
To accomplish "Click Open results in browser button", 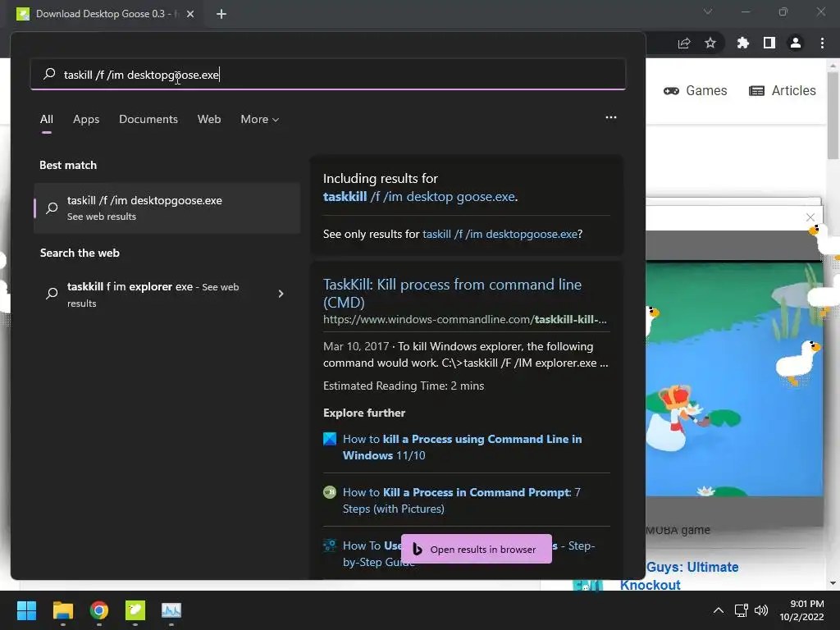I will (477, 549).
